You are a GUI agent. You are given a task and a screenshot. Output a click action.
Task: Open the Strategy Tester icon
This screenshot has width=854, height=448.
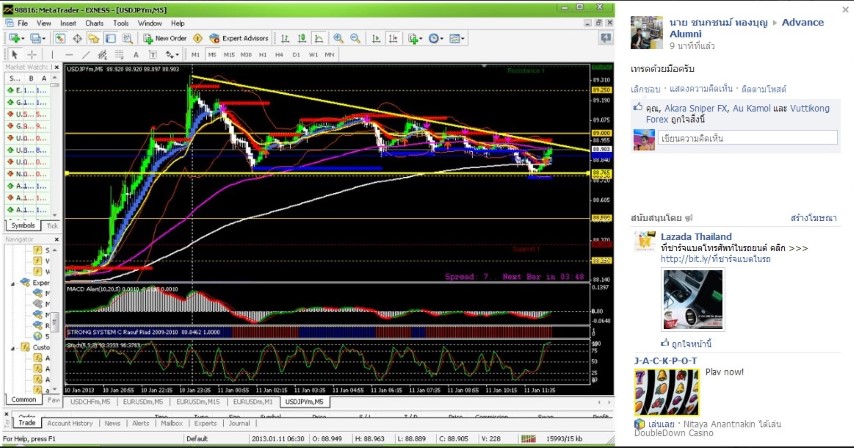click(127, 39)
